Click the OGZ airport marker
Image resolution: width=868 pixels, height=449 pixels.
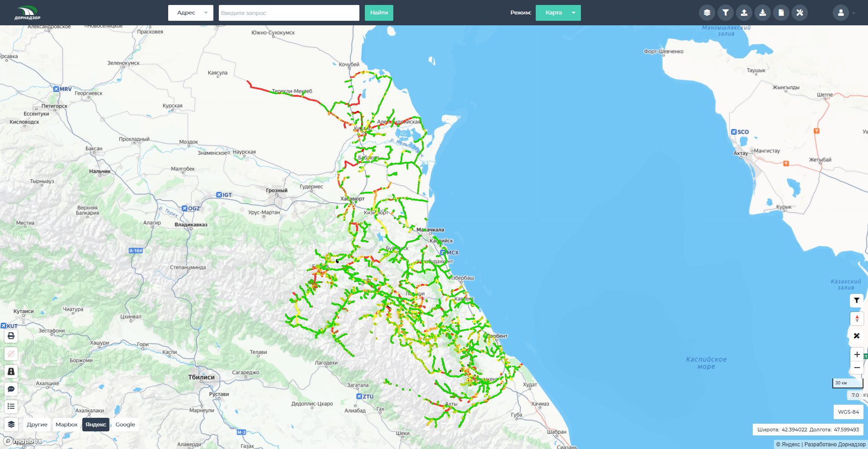[191, 208]
